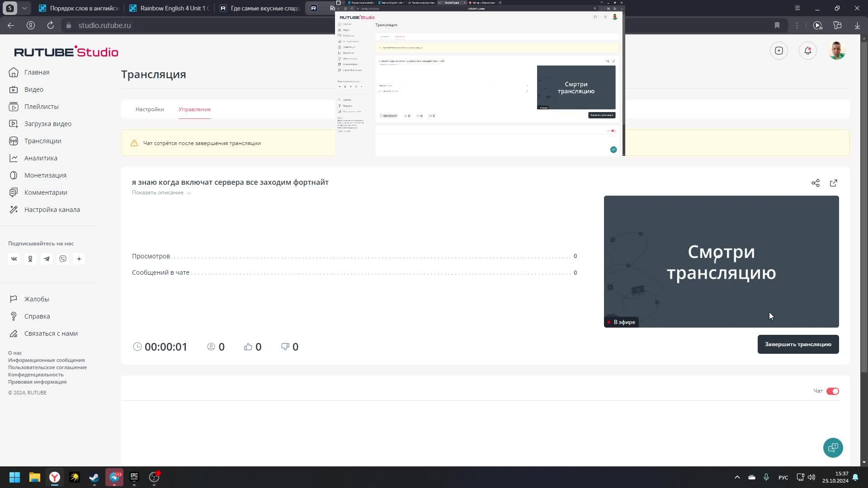The height and width of the screenshot is (488, 868).
Task: Click the add content plus icon
Action: tap(779, 51)
